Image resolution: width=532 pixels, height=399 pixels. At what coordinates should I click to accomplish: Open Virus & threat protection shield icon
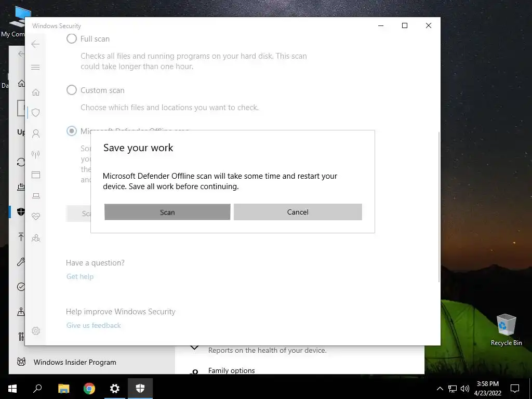(x=36, y=113)
